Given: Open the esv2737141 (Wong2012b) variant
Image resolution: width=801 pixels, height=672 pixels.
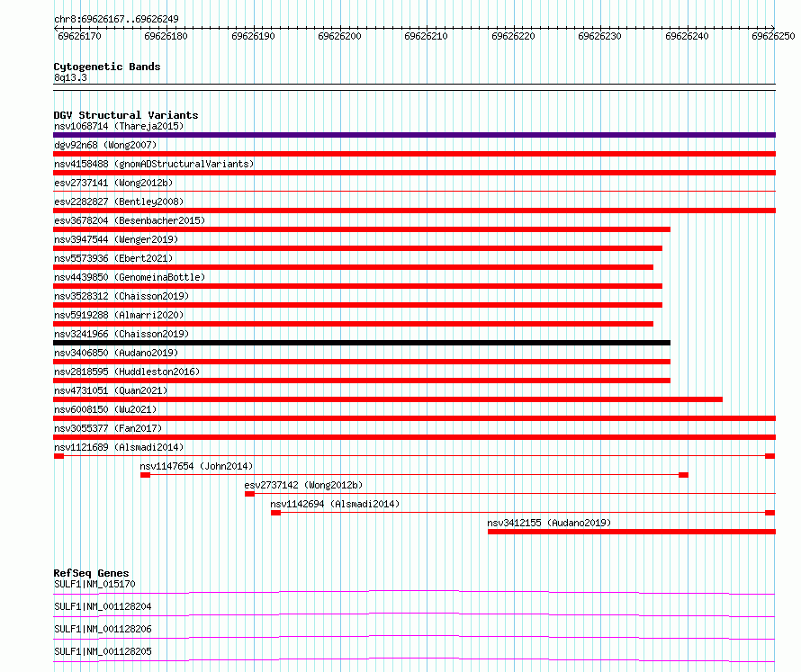Looking at the screenshot, I should [x=113, y=183].
